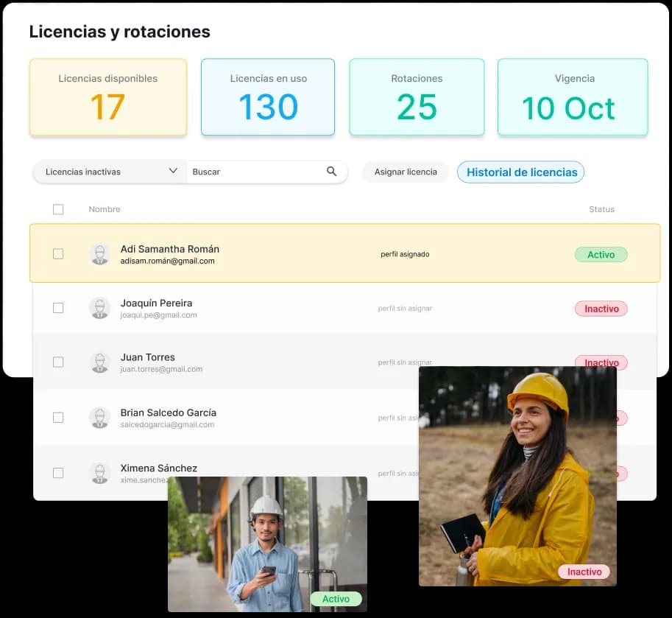Image resolution: width=672 pixels, height=618 pixels.
Task: Click Juan Torres's avatar icon
Action: (99, 362)
